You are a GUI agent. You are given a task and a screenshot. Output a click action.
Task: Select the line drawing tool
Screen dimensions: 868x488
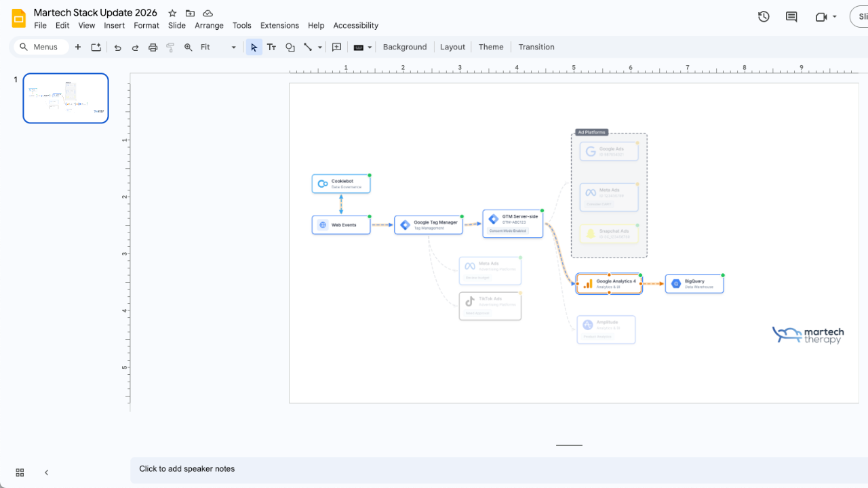coord(307,47)
